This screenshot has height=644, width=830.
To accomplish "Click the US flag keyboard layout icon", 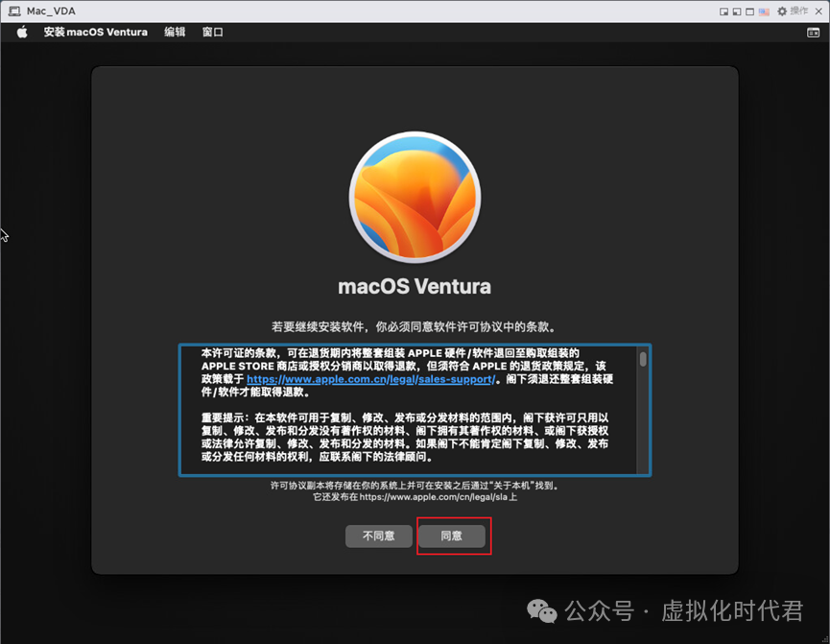I will tap(764, 12).
